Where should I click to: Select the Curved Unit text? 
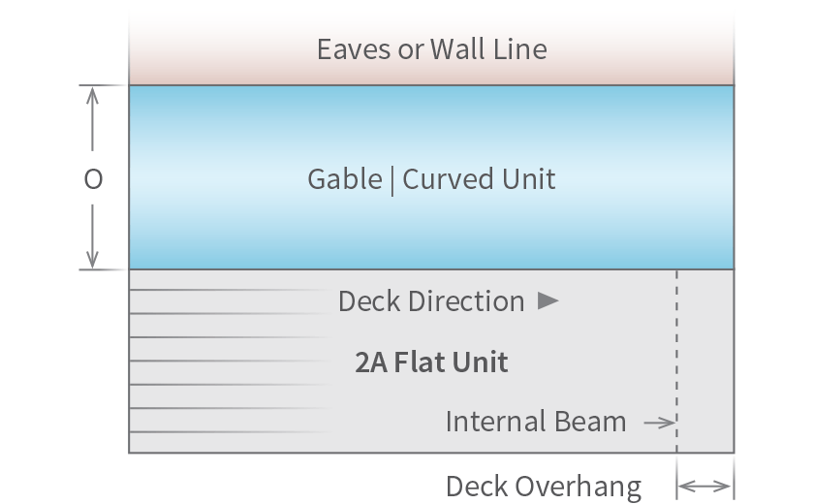(479, 179)
